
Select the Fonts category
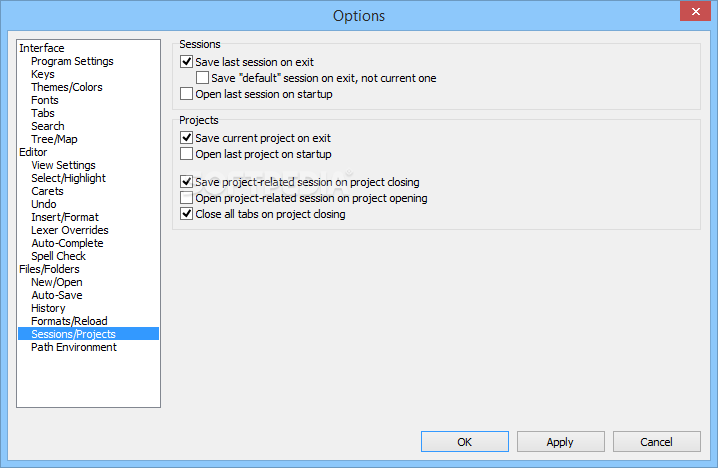point(45,100)
